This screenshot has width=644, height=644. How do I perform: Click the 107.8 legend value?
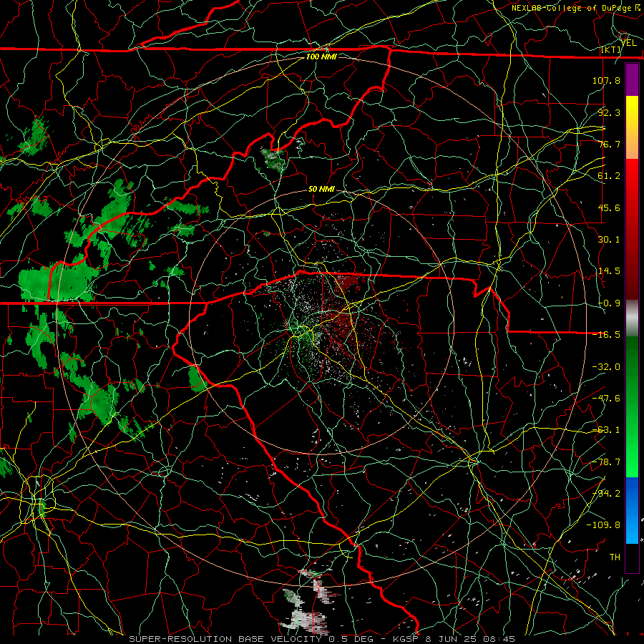(606, 80)
